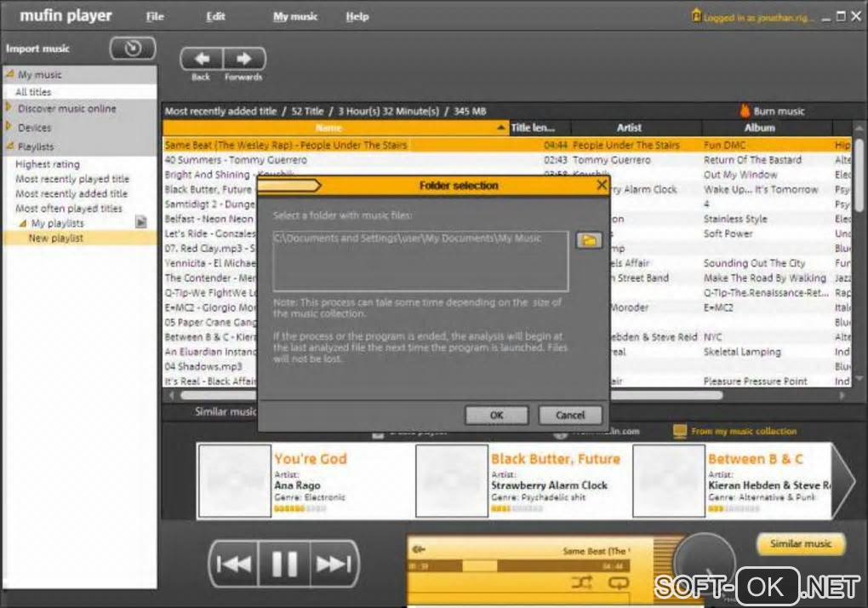Open the folder browse icon in the dialog
868x608 pixels.
pos(588,240)
